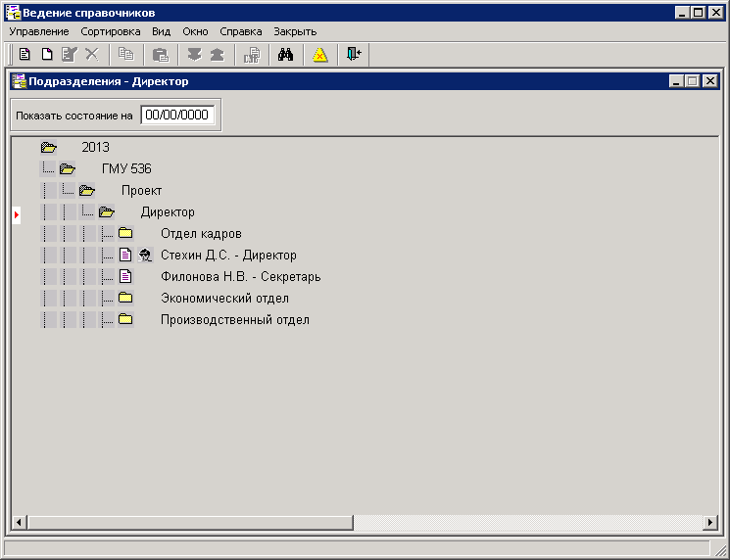Maximize the Ведение справочников main window
Image resolution: width=730 pixels, height=560 pixels.
coord(699,13)
